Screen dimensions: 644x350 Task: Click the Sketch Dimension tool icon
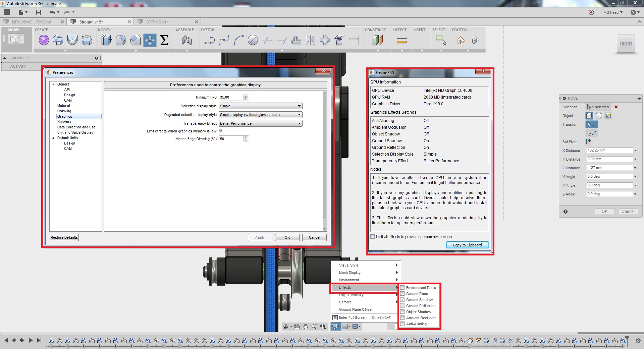tap(354, 41)
